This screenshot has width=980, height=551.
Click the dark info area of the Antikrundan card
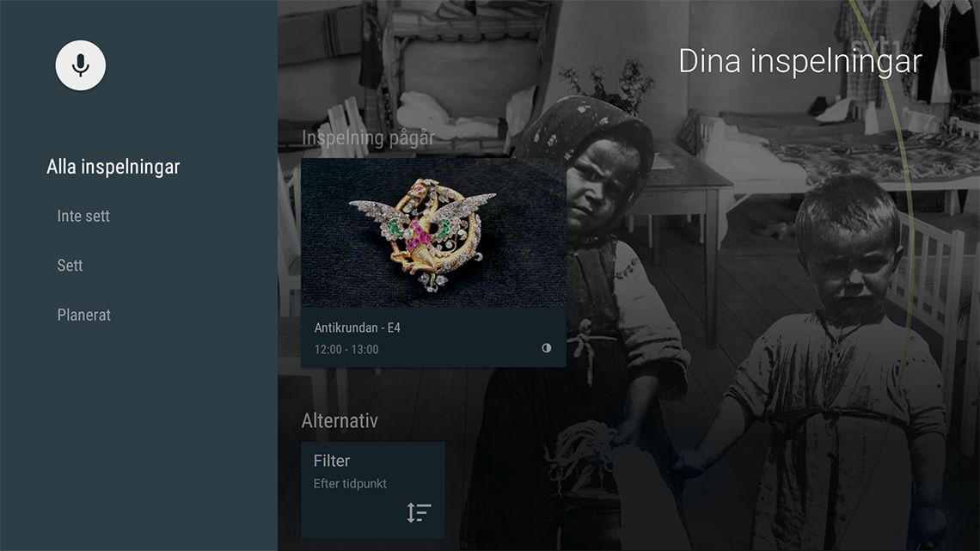point(434,337)
